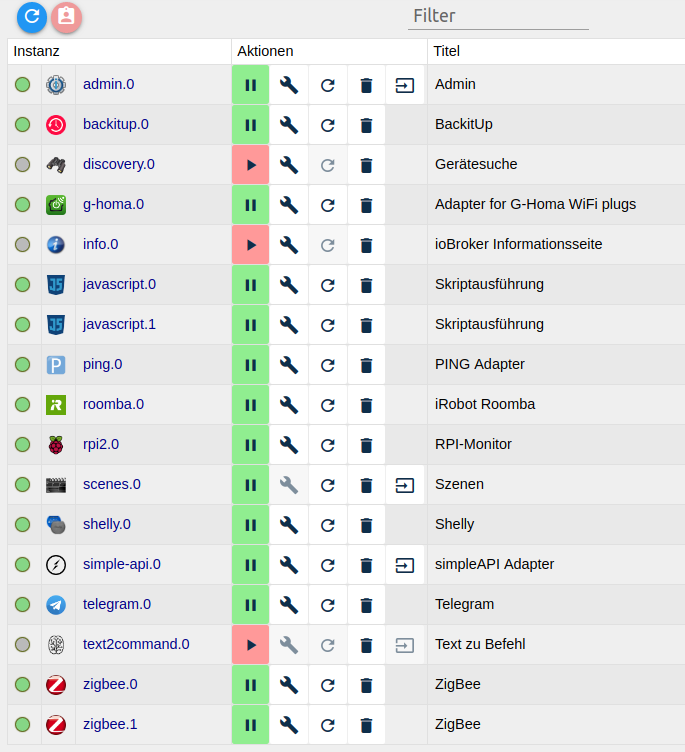Open simple-api.0 web link icon

click(x=404, y=564)
